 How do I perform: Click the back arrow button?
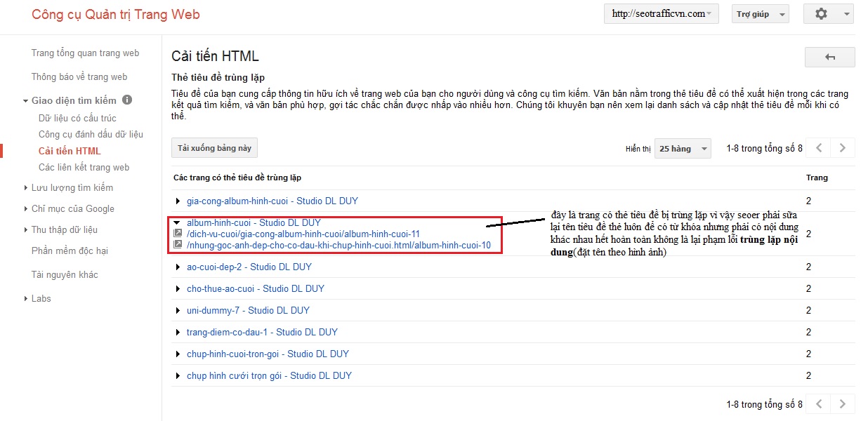829,58
